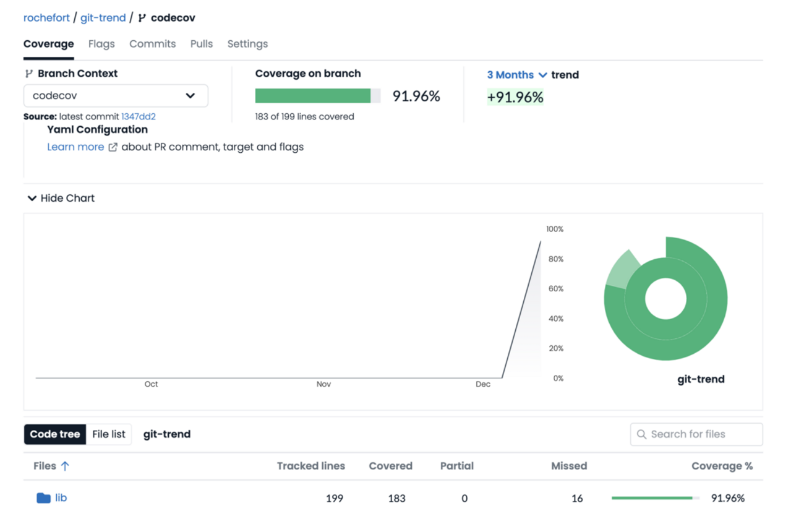Click the Learn more link
The height and width of the screenshot is (532, 804).
(75, 147)
